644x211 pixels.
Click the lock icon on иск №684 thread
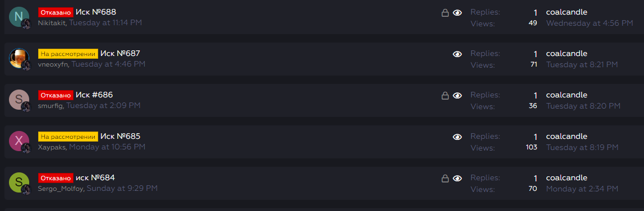pyautogui.click(x=445, y=179)
